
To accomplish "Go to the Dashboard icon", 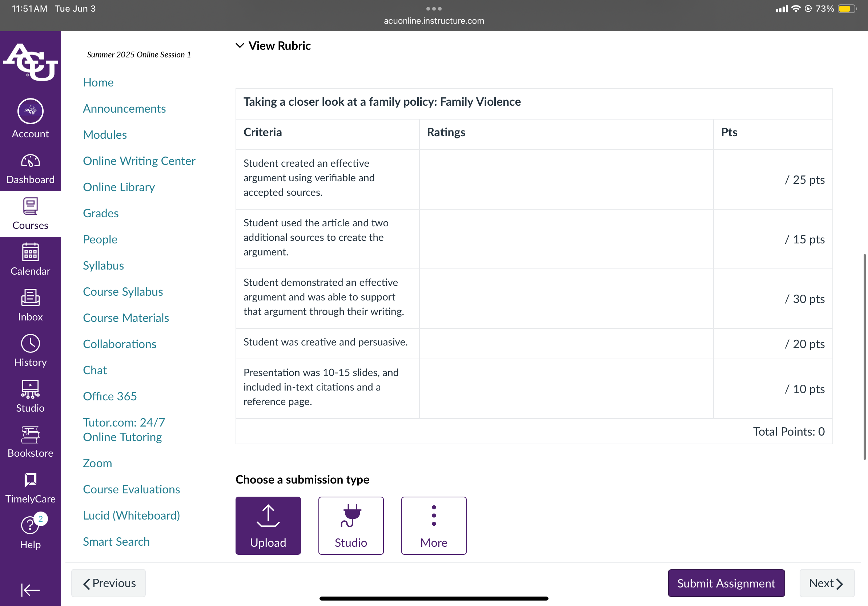I will (x=30, y=161).
